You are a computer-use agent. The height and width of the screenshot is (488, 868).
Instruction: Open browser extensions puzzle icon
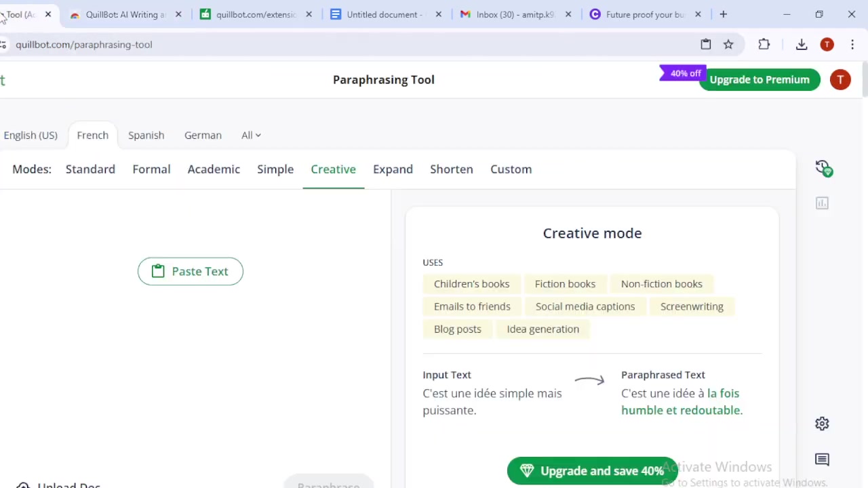coord(764,44)
